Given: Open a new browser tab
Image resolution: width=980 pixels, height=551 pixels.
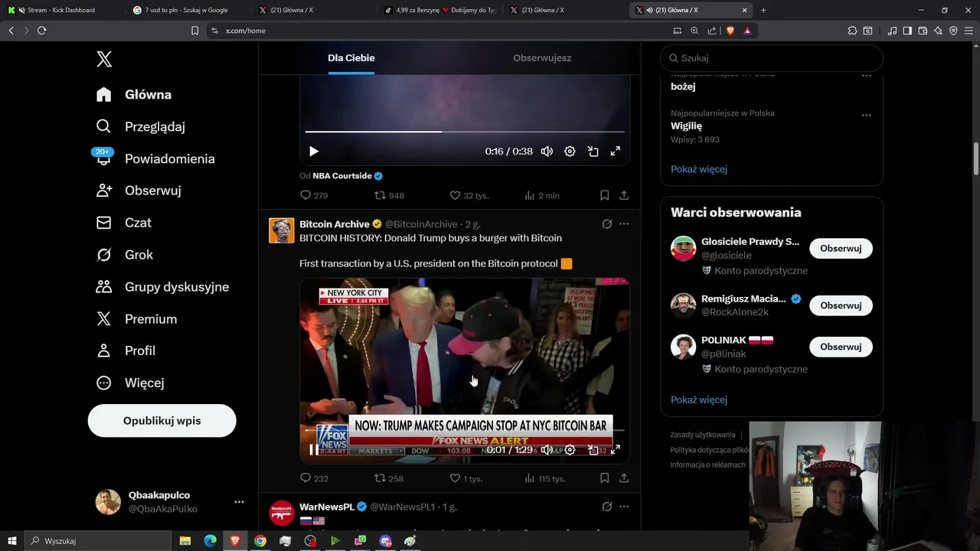Looking at the screenshot, I should click(763, 10).
